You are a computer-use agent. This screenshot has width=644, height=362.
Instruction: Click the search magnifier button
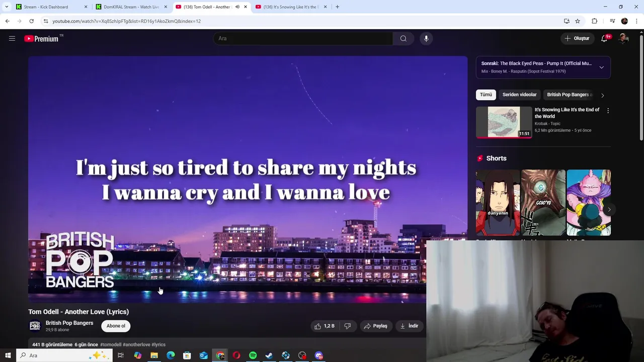(x=403, y=38)
